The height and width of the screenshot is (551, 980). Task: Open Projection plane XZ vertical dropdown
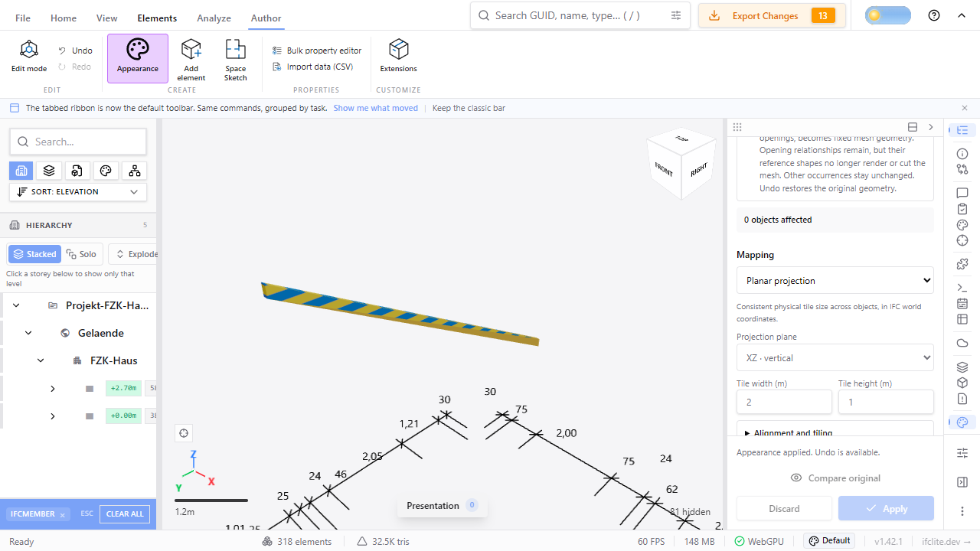pos(835,357)
